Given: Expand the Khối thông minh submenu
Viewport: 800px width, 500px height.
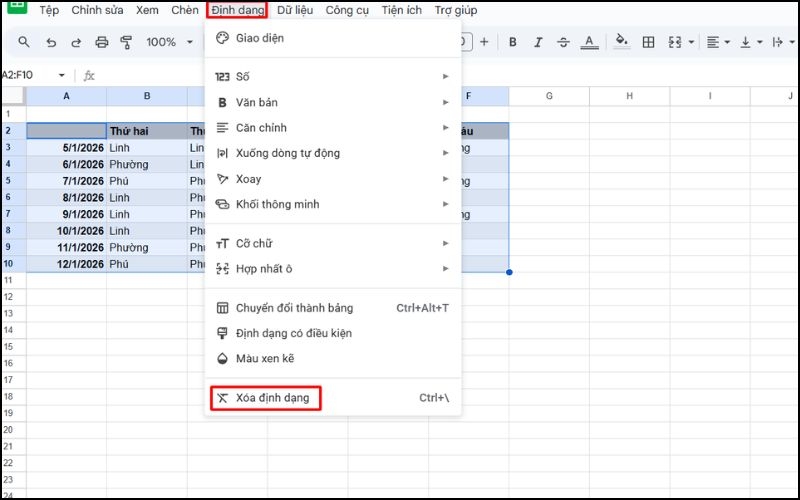Looking at the screenshot, I should point(333,204).
